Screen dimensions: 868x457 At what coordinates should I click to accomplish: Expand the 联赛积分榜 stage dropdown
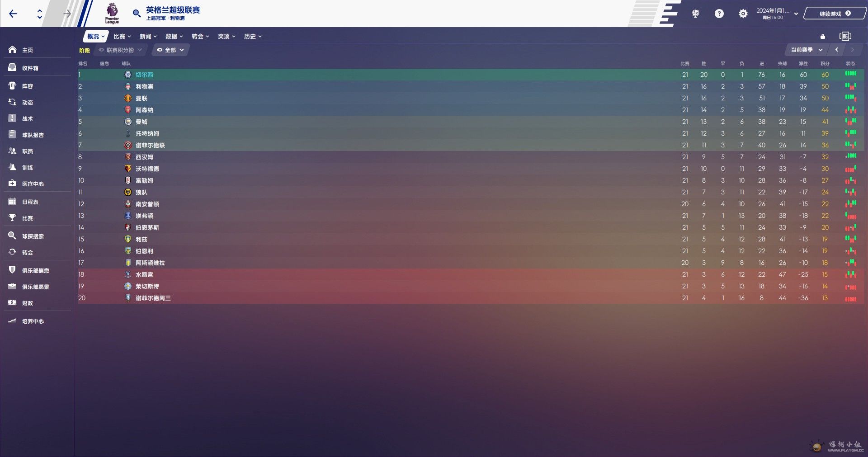pyautogui.click(x=120, y=50)
